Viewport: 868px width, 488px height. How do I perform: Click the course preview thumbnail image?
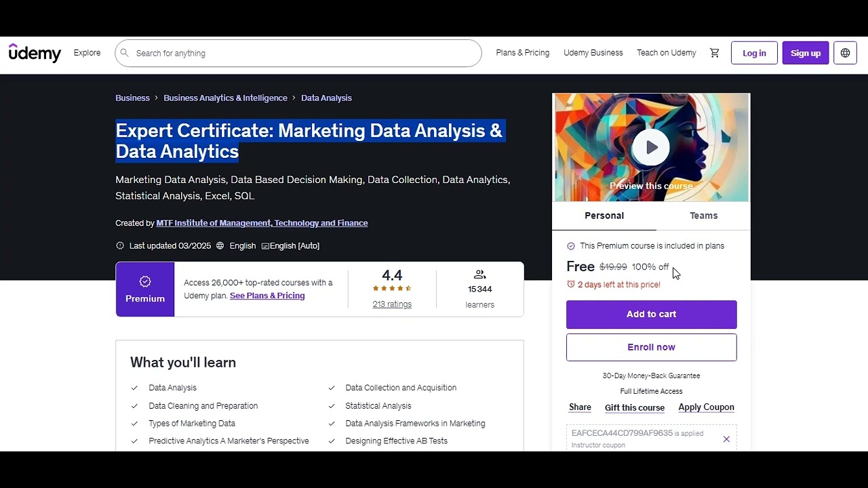point(652,147)
